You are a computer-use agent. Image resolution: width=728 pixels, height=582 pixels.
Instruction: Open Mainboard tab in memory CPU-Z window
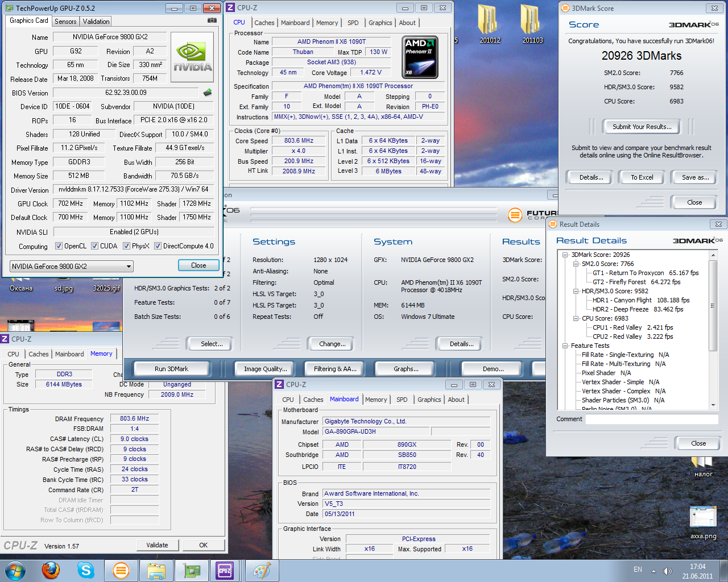[69, 354]
